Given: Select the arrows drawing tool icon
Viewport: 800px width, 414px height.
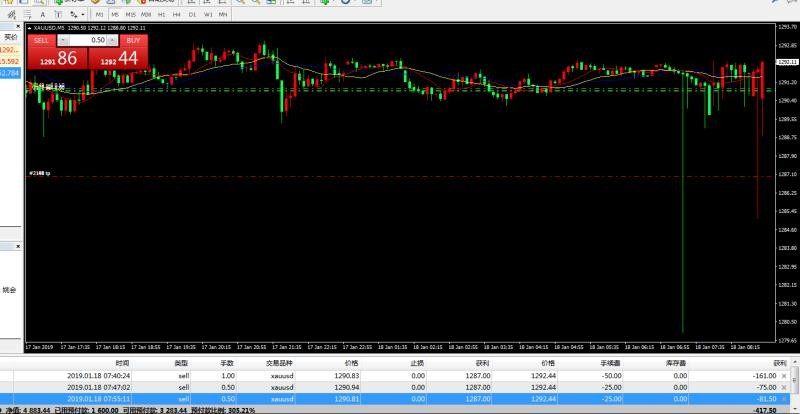Looking at the screenshot, I should pyautogui.click(x=74, y=15).
